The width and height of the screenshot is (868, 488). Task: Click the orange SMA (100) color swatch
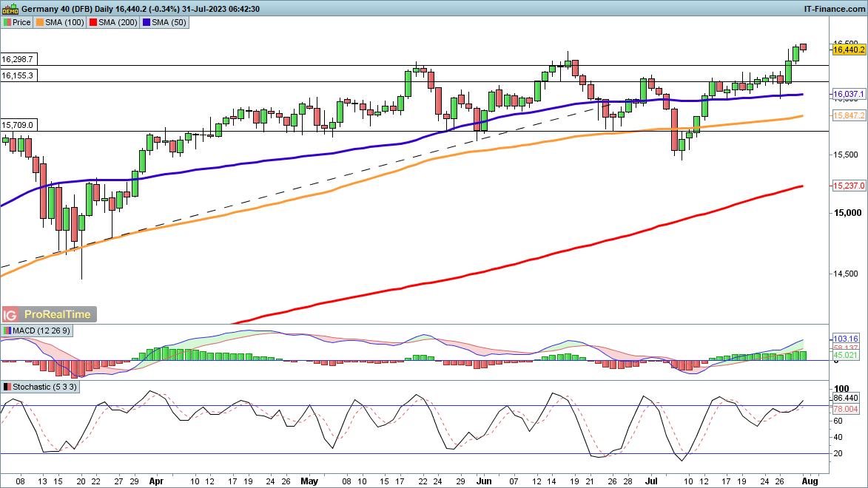pos(40,22)
